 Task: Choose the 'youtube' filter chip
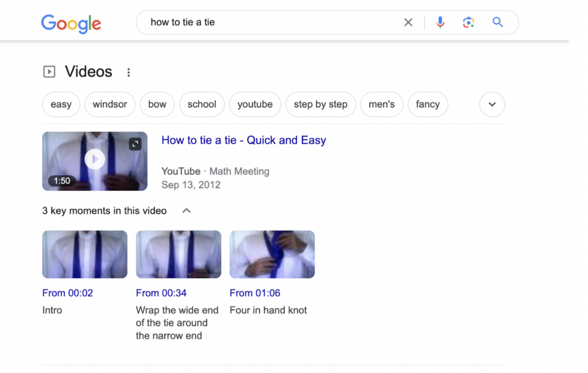coord(255,104)
